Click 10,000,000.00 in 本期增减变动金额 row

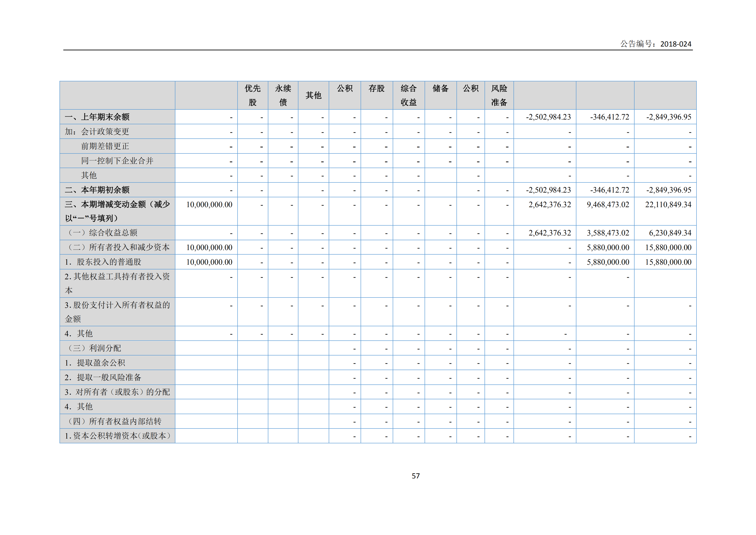[209, 204]
